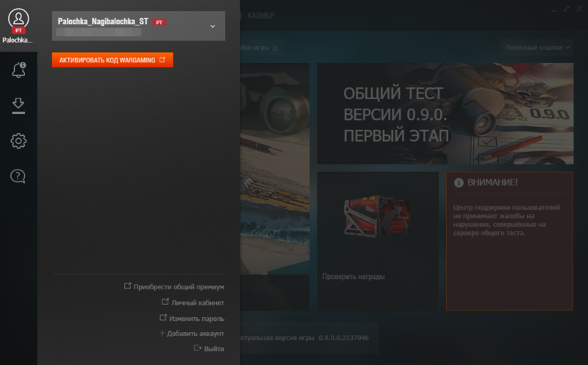Click the Проверить награды tile
588x365 pixels.
378,241
